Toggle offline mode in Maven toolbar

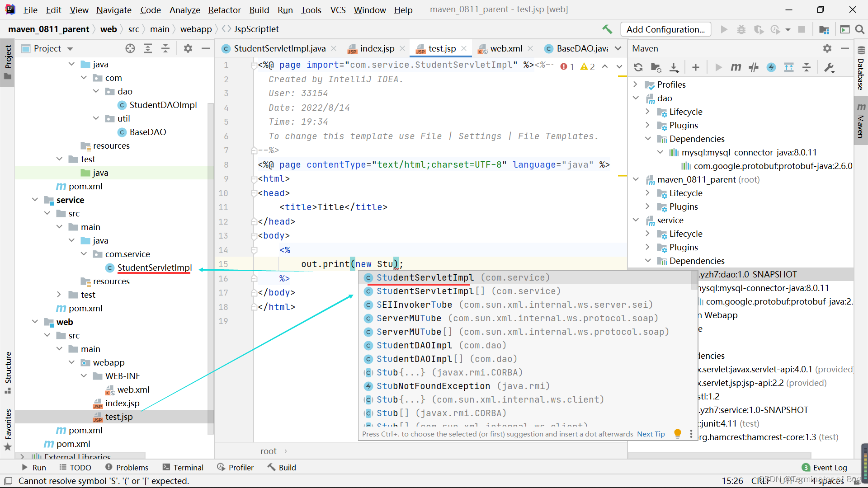point(754,67)
